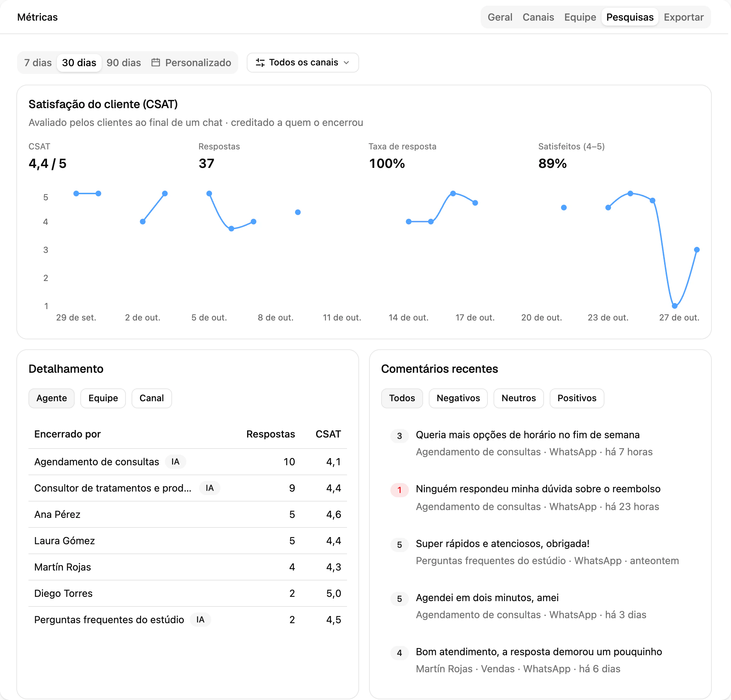Screen dimensions: 731x700
Task: Click the IA badge next to Agendamento de consultas
Action: click(x=175, y=462)
